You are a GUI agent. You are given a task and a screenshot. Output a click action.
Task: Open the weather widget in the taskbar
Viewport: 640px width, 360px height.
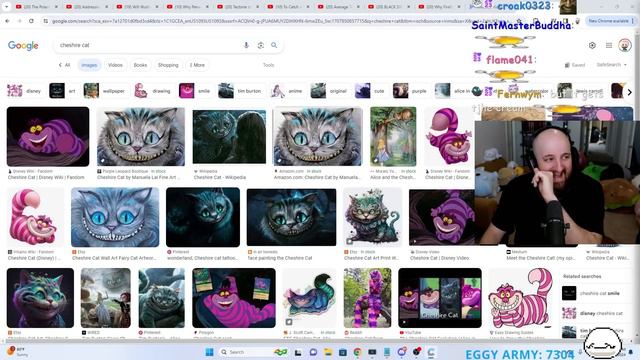[x=18, y=351]
